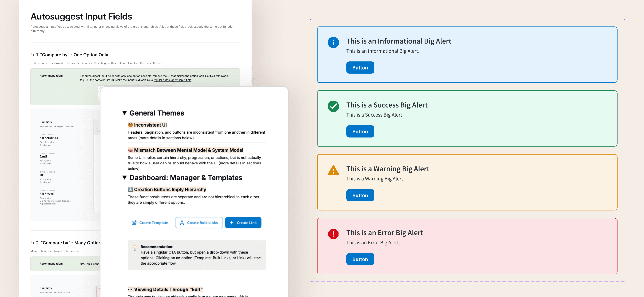Collapse the General Themes section
The image size is (644, 297).
124,113
